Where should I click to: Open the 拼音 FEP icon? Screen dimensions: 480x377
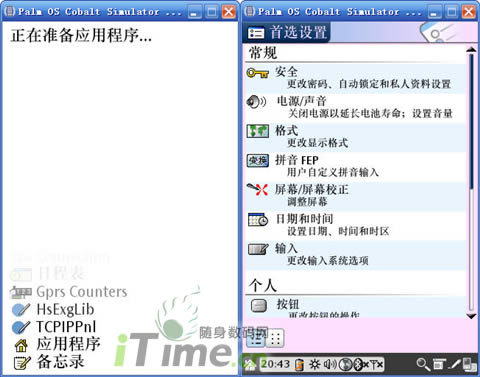coord(258,161)
